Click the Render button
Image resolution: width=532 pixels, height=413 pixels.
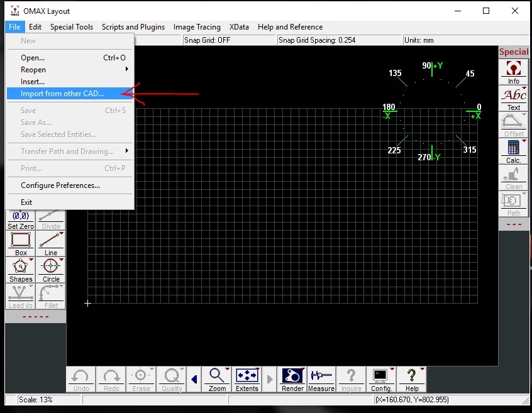(x=292, y=380)
